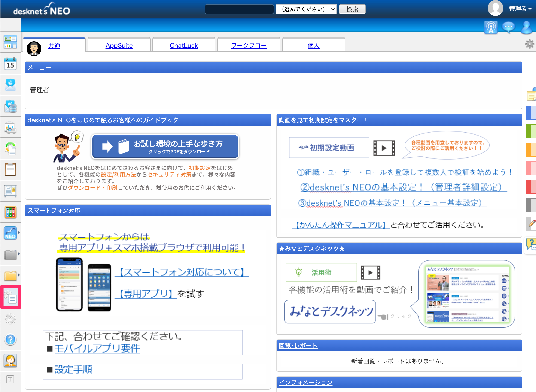
Task: Click お試し環境の上手な歩き方 PDF download banner
Action: (x=165, y=146)
